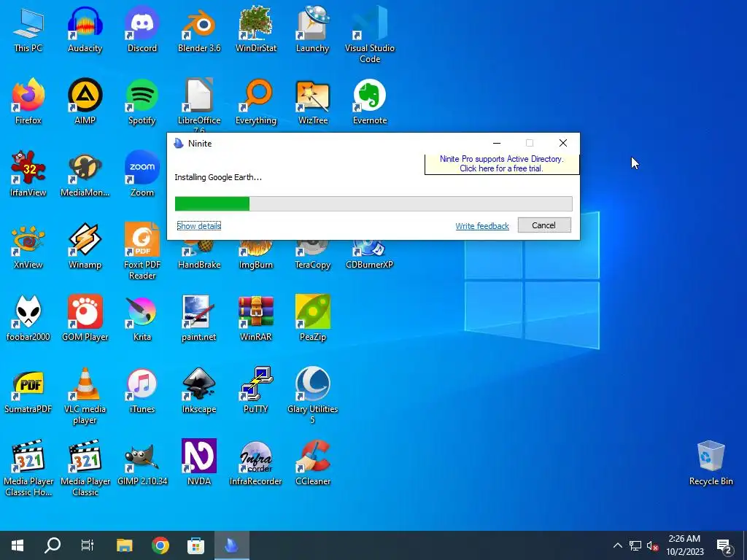Close the Ninite installer window
Screen dimensions: 747x560
[562, 143]
